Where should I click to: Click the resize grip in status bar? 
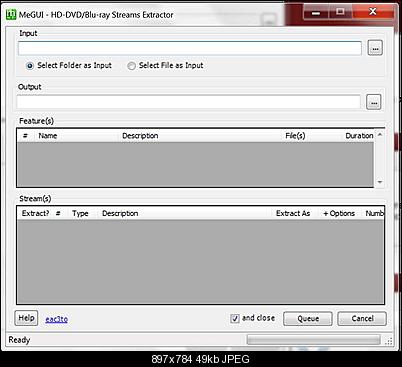[389, 341]
